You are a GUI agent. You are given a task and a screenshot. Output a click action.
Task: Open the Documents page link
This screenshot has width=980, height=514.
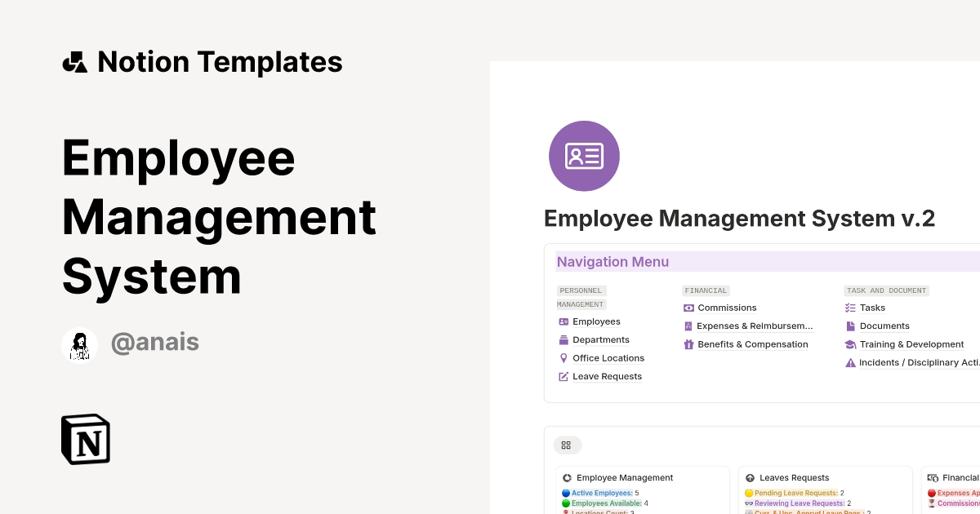point(884,326)
